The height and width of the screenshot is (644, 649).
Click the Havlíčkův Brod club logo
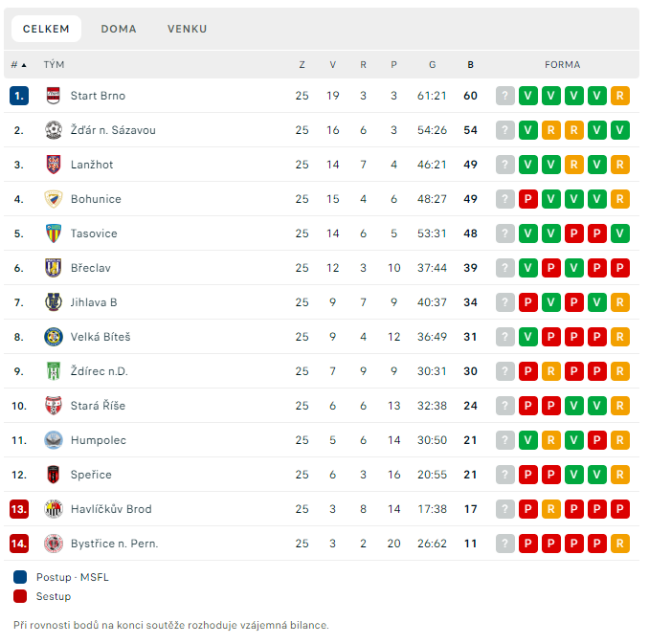54,509
